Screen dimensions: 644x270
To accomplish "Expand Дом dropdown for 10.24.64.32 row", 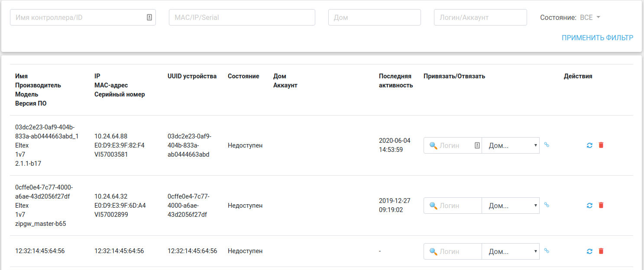I will point(511,206).
